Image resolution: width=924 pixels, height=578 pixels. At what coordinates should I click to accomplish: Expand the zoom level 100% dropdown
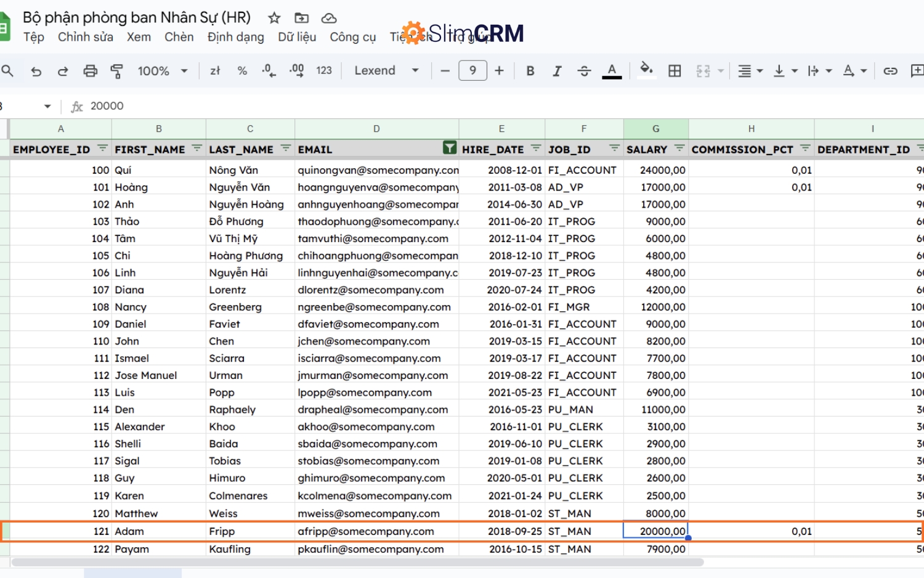pyautogui.click(x=162, y=70)
